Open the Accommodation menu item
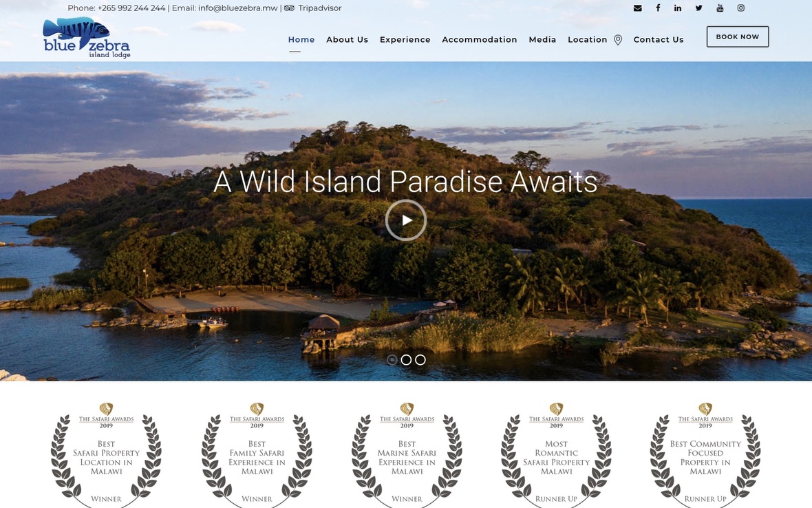This screenshot has height=508, width=812. coord(480,40)
